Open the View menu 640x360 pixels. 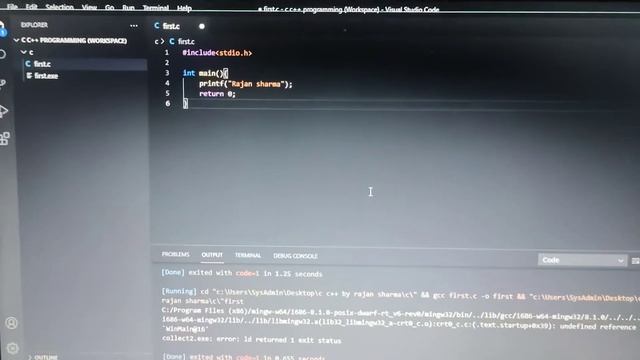coord(89,7)
